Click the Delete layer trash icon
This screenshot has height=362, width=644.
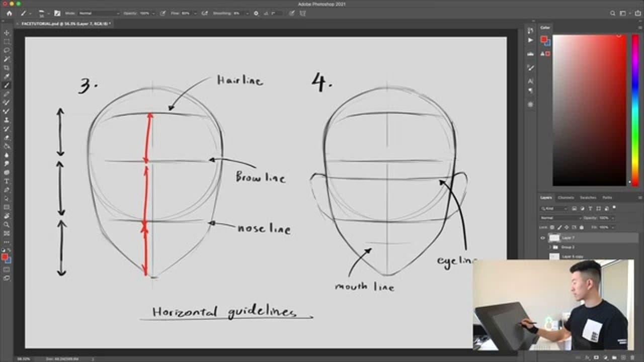pos(632,357)
